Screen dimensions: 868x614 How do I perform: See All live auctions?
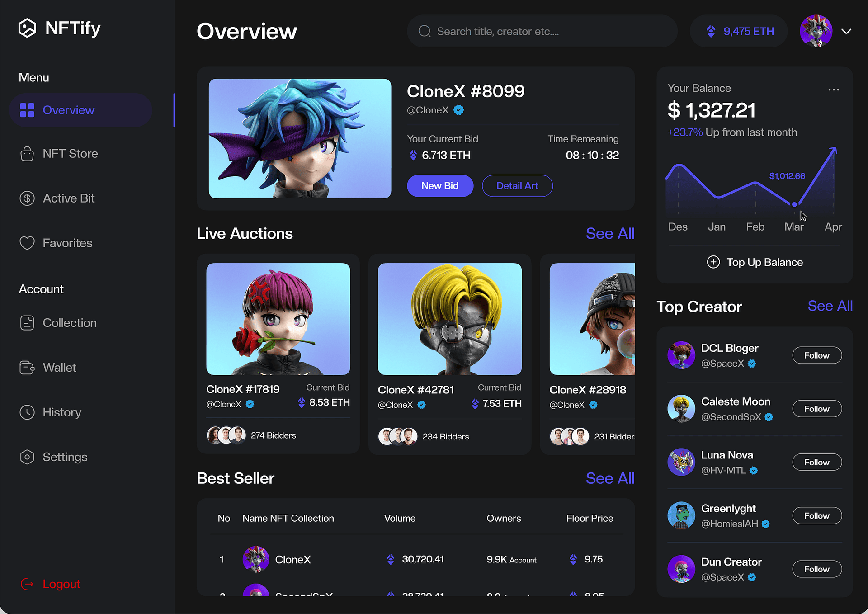[610, 233]
